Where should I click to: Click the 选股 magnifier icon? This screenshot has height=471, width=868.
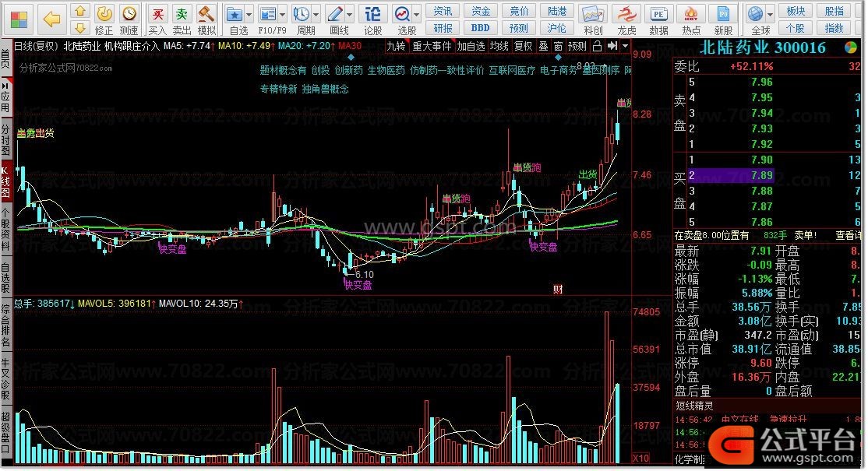coord(402,14)
